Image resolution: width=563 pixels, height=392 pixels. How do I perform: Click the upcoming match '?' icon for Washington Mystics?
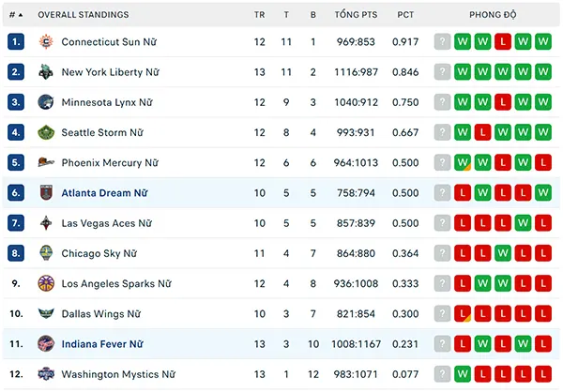coord(442,374)
